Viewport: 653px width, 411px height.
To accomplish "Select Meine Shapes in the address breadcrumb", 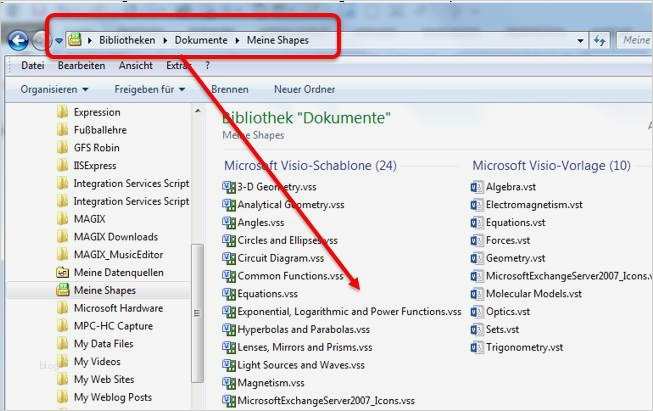I will [278, 40].
